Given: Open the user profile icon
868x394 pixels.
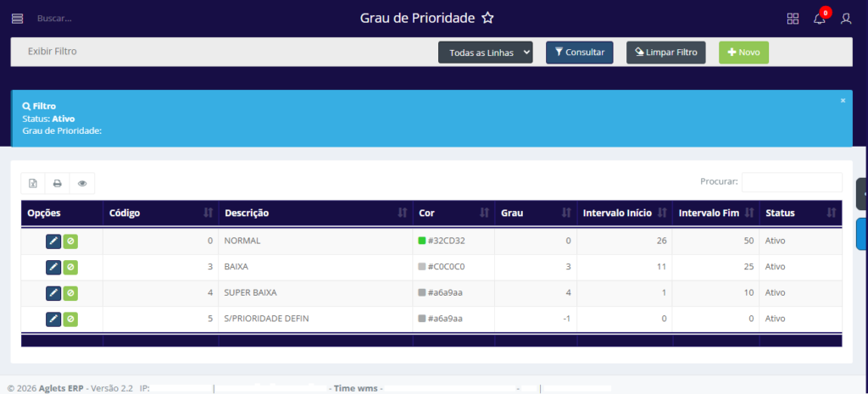Looking at the screenshot, I should 845,19.
